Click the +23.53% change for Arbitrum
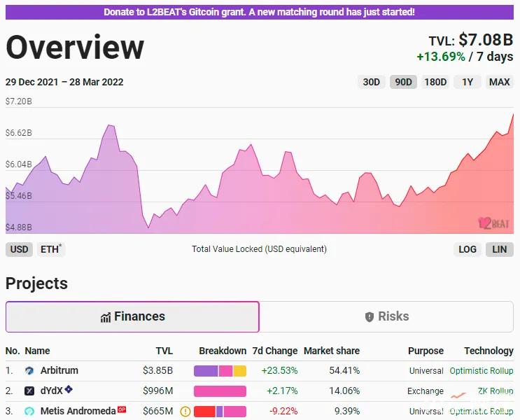520x420 pixels. tap(279, 370)
